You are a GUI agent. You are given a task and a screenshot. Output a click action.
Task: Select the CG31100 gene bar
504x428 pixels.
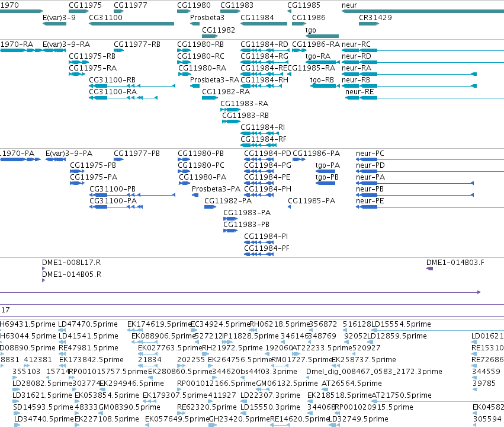point(131,24)
